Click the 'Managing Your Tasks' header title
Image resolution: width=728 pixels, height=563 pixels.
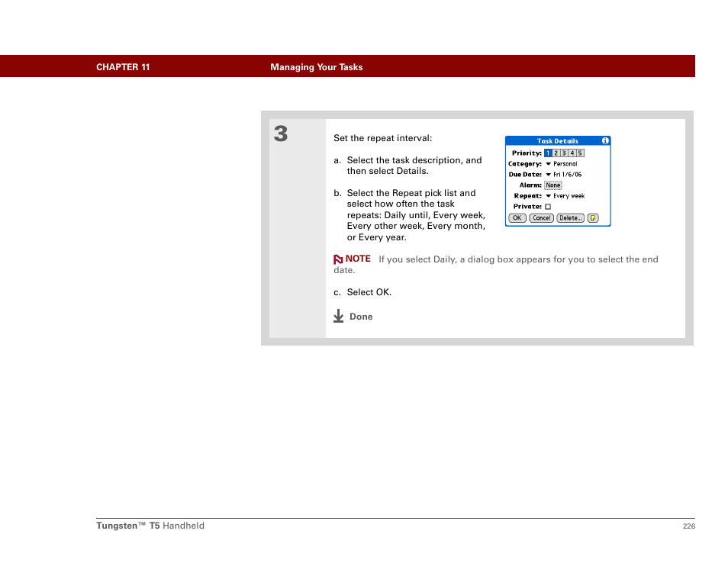(x=317, y=67)
